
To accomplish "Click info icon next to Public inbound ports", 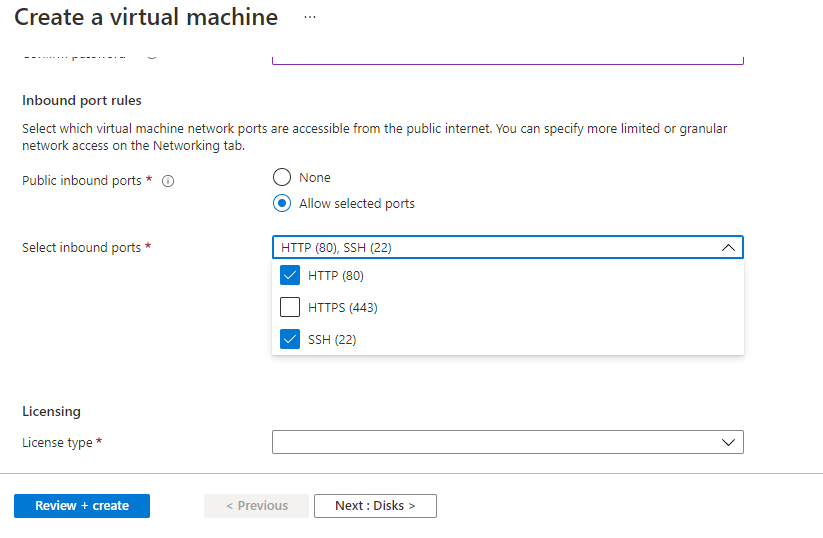I will click(x=168, y=182).
